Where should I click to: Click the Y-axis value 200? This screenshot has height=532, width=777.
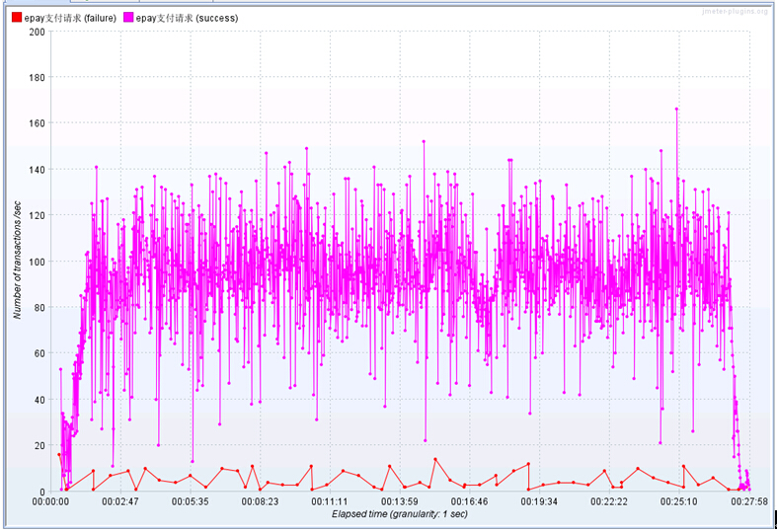pos(38,32)
